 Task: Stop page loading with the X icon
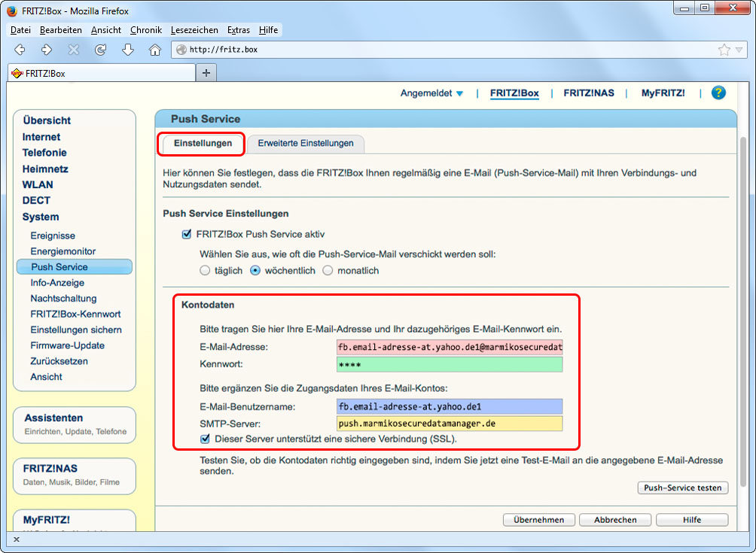(73, 50)
